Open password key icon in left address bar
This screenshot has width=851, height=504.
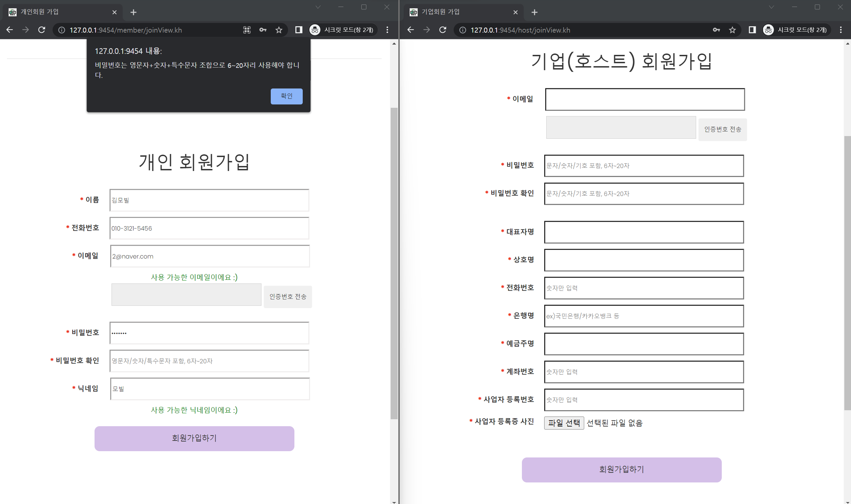[263, 30]
